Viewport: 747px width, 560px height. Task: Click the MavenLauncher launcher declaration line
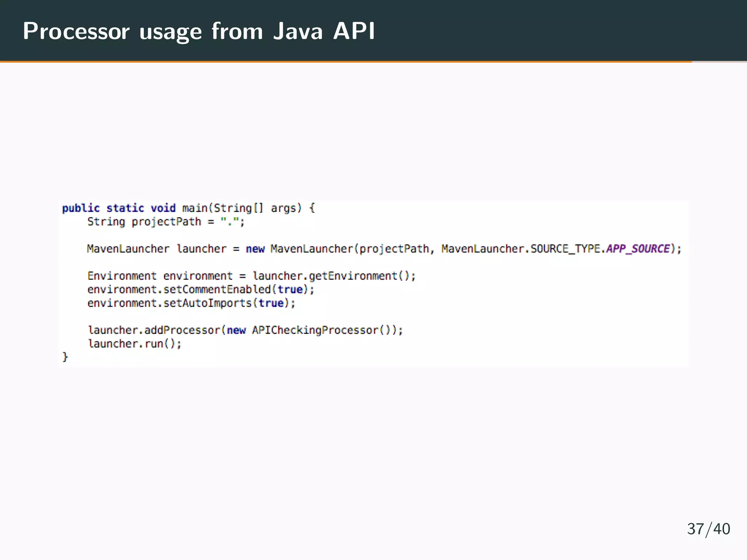384,249
